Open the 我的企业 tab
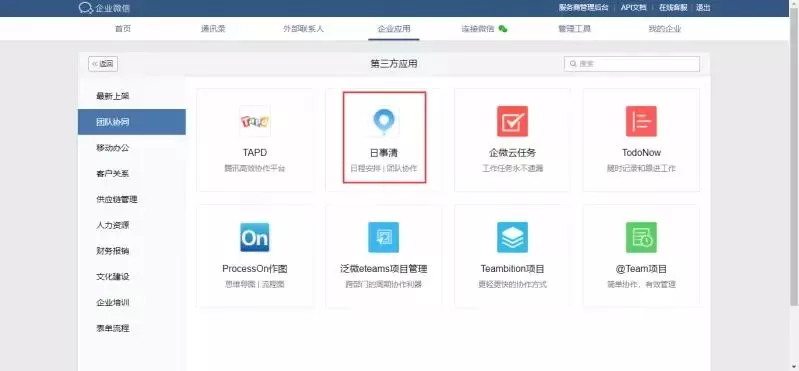This screenshot has height=371, width=799. (x=664, y=29)
